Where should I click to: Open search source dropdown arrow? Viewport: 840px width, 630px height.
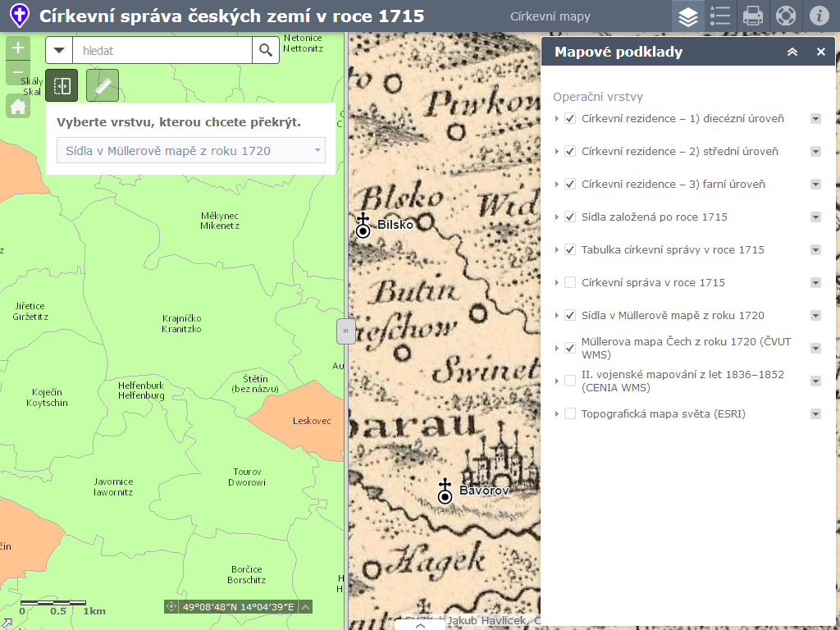point(59,50)
